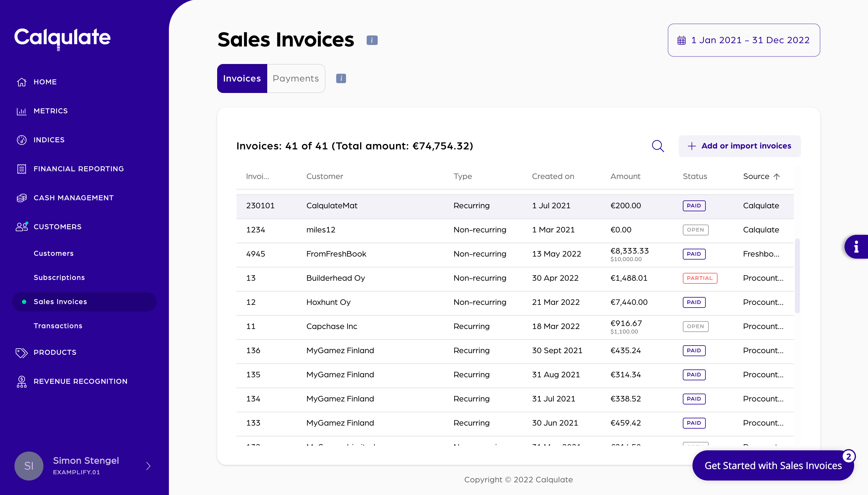Image resolution: width=868 pixels, height=495 pixels.
Task: Click the Home house icon
Action: click(x=21, y=82)
